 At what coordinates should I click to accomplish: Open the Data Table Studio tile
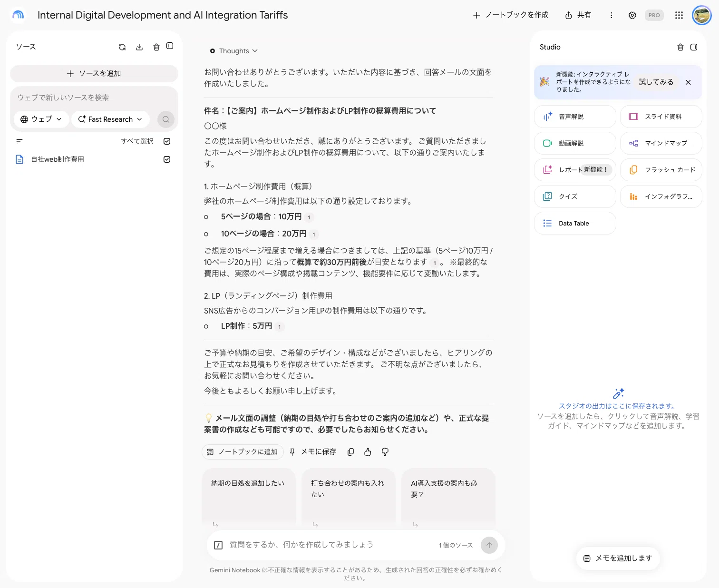pyautogui.click(x=575, y=223)
